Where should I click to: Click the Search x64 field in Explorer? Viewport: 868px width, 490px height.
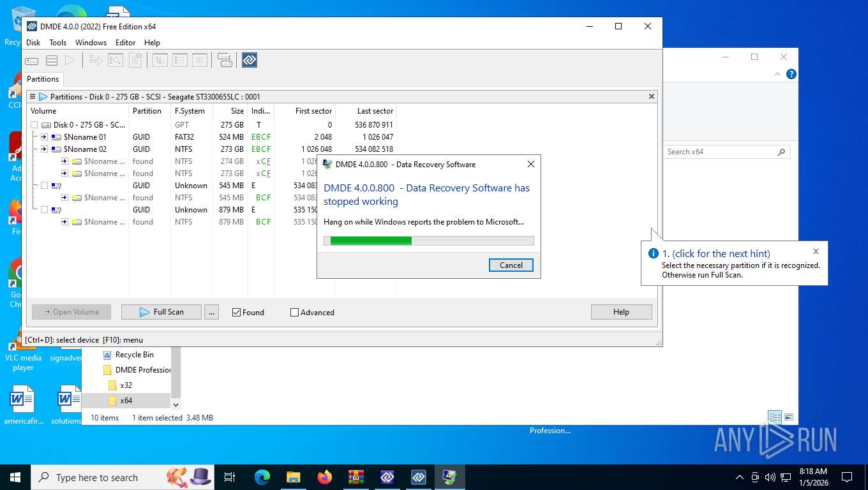pyautogui.click(x=727, y=152)
